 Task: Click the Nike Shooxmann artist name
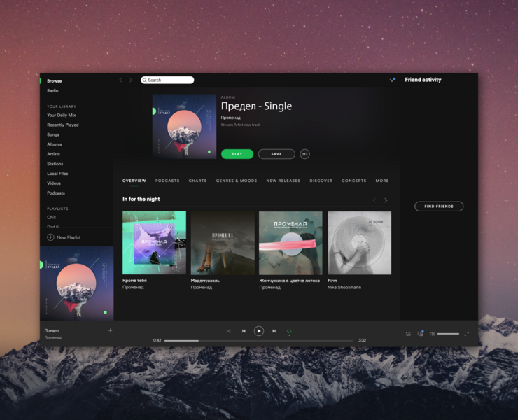click(344, 288)
